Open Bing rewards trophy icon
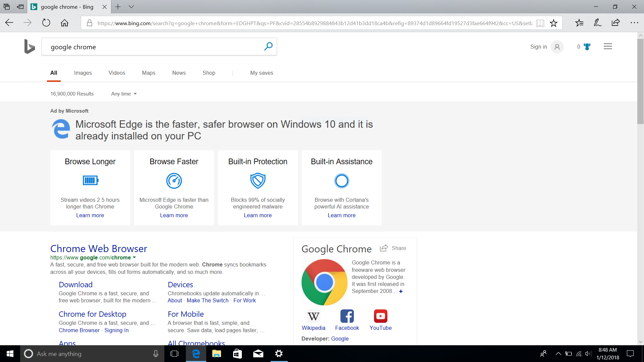 tap(587, 47)
